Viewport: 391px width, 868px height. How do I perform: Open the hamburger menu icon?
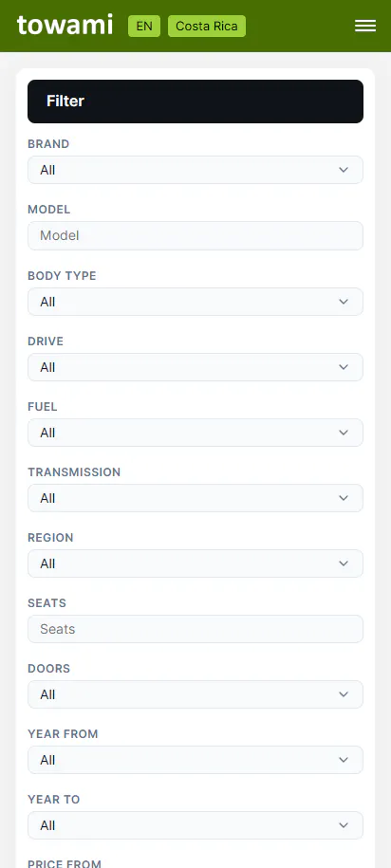coord(365,26)
